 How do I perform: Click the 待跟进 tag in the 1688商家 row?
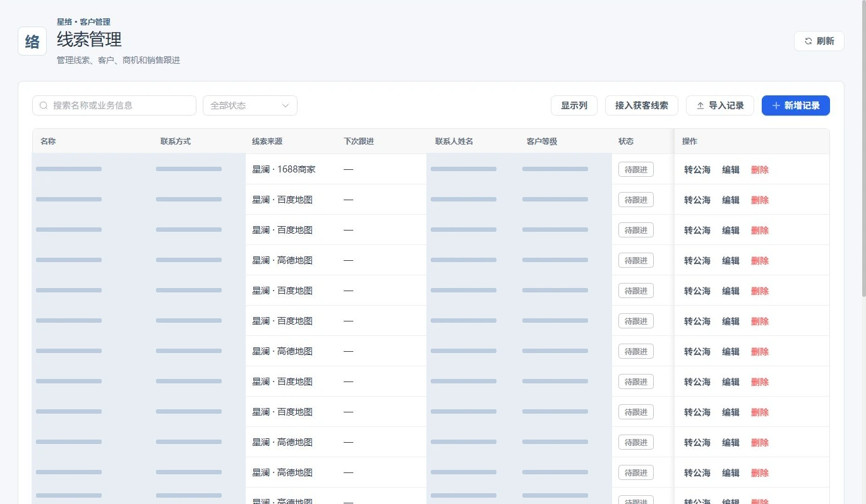636,169
